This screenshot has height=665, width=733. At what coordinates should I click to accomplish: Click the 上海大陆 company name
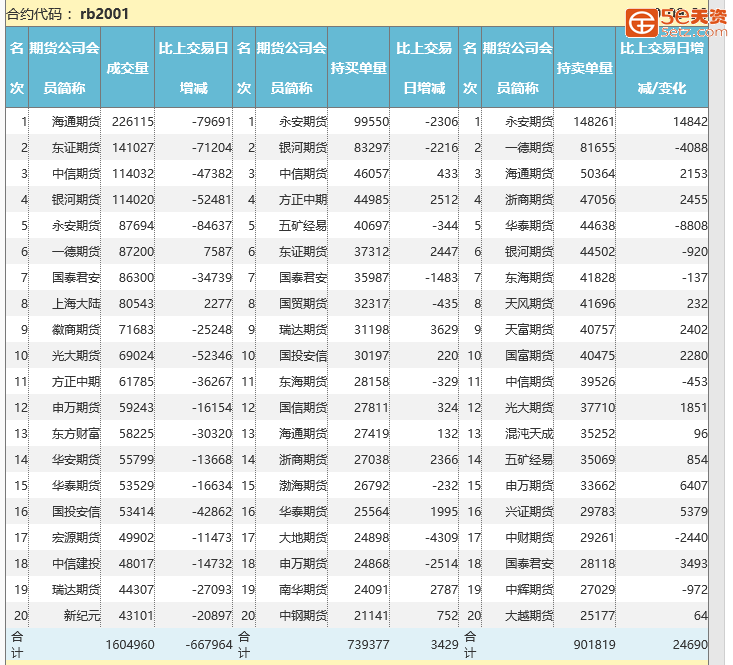point(76,304)
